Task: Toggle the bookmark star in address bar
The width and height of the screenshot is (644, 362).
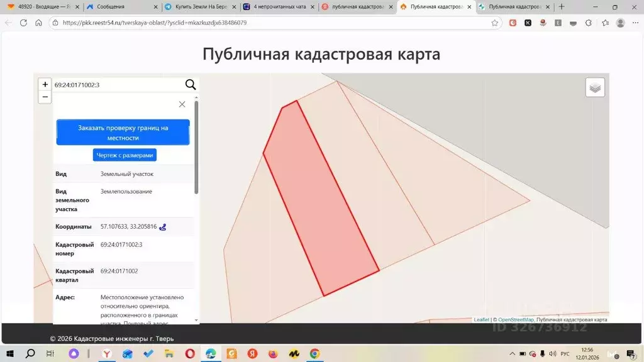Action: click(x=495, y=23)
